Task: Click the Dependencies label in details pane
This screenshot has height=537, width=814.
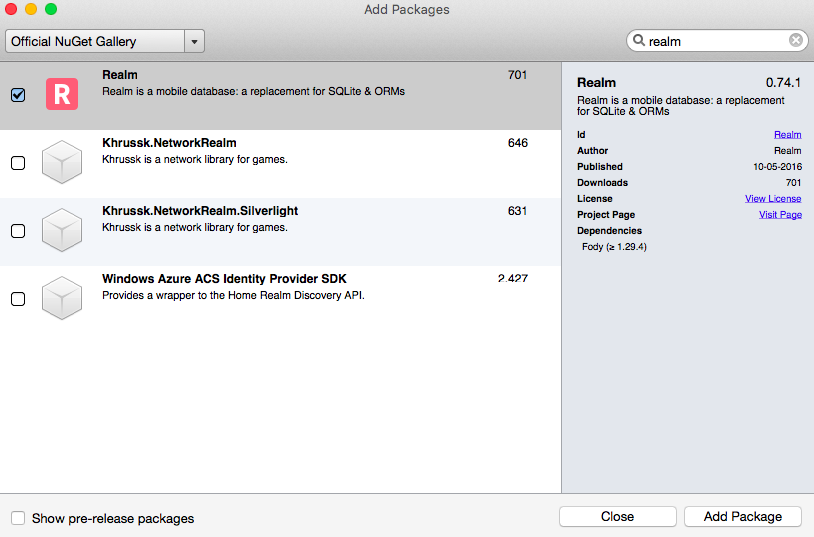Action: 609,231
